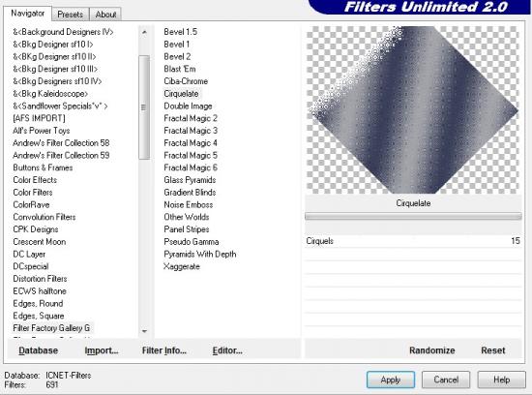Click the Cirquelate preview image
The height and width of the screenshot is (395, 532).
[413, 110]
